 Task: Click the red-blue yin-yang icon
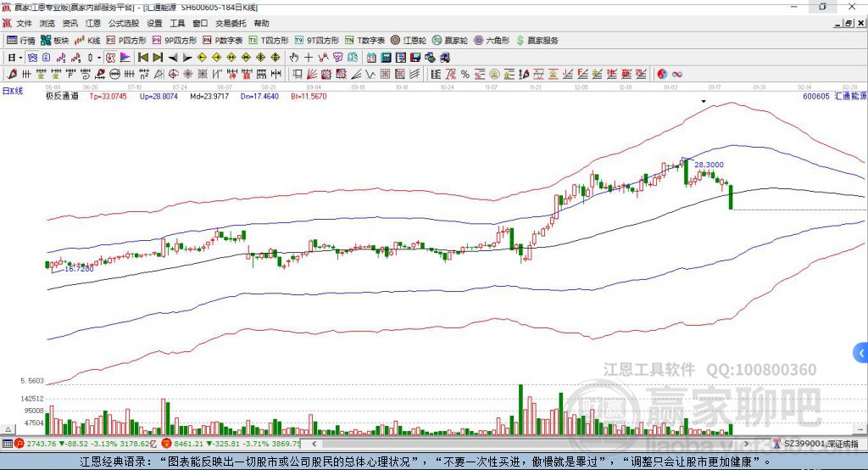point(663,75)
